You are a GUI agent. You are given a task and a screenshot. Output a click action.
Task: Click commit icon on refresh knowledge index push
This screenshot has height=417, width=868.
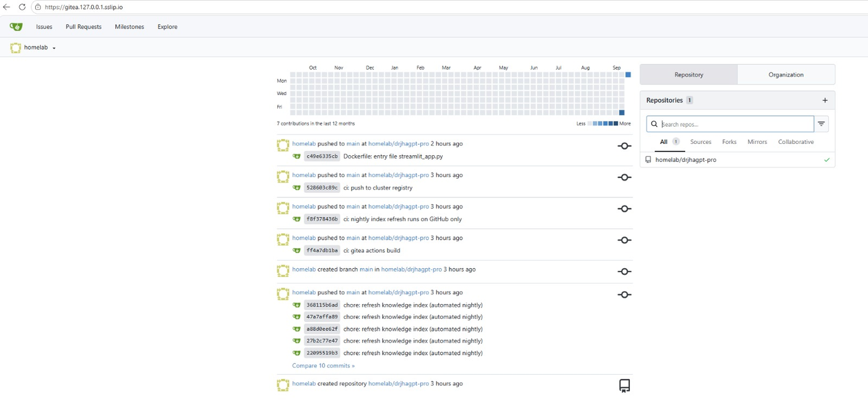pos(624,295)
